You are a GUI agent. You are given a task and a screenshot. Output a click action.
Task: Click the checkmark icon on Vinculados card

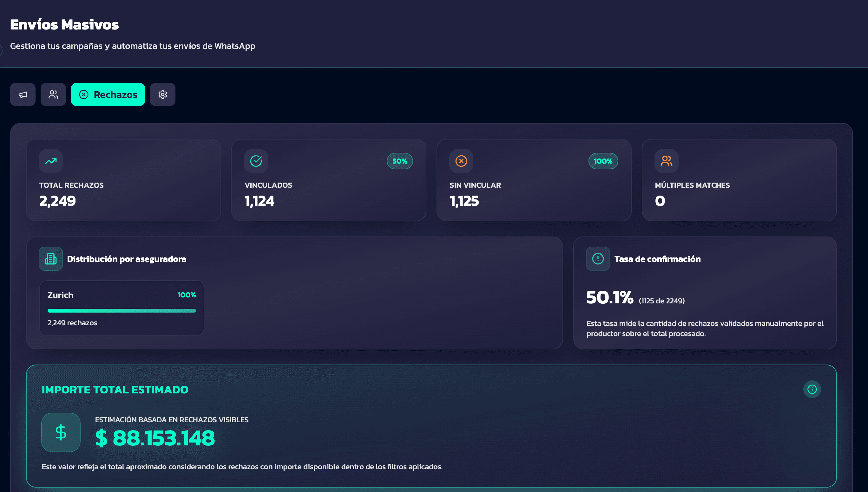coord(256,161)
